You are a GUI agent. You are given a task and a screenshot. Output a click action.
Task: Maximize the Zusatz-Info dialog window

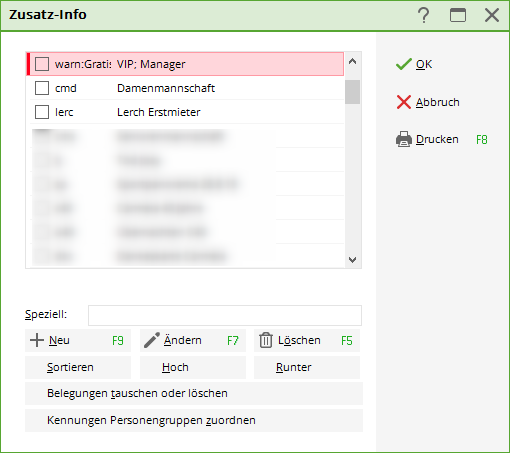click(x=458, y=15)
